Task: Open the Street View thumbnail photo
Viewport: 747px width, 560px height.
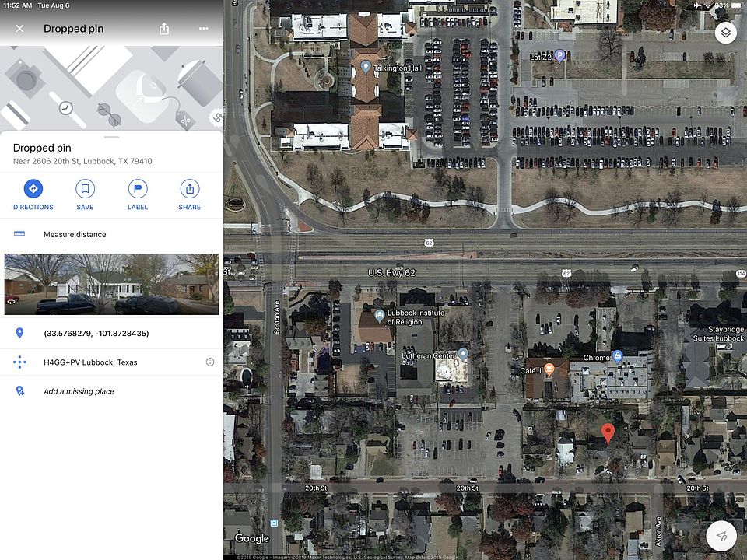Action: click(111, 284)
